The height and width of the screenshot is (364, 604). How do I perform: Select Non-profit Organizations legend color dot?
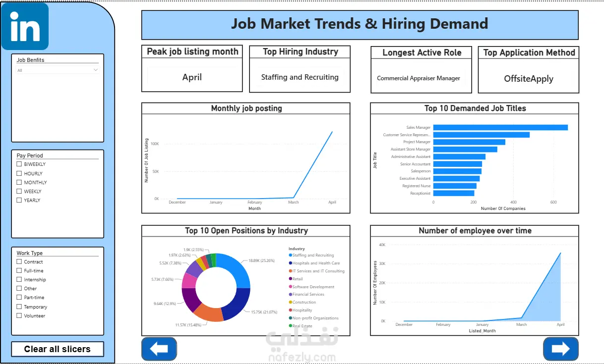point(290,318)
